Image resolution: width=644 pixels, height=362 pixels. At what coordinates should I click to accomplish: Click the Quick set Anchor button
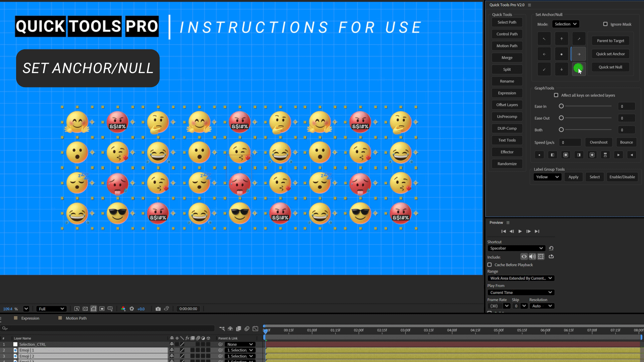coord(610,54)
